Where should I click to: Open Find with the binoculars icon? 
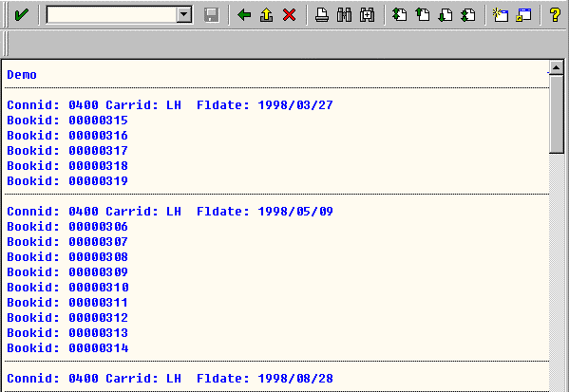[344, 15]
